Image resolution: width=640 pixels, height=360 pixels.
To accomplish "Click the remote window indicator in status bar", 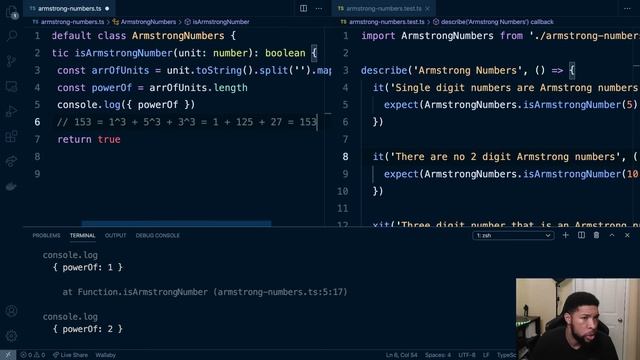I will tap(8, 355).
